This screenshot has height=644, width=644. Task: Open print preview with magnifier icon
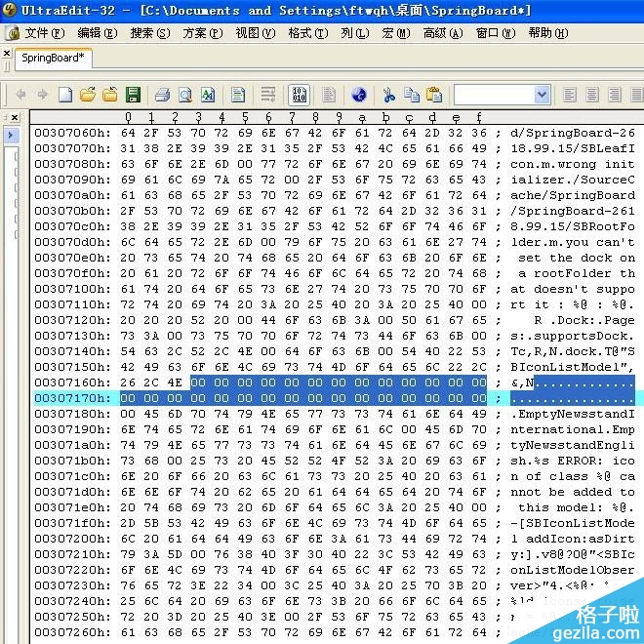pyautogui.click(x=185, y=95)
